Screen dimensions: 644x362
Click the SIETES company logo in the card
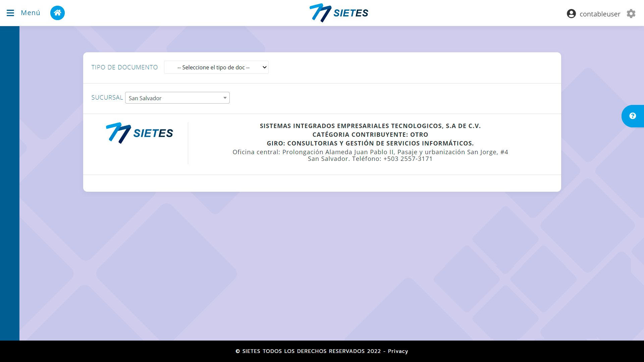[139, 133]
